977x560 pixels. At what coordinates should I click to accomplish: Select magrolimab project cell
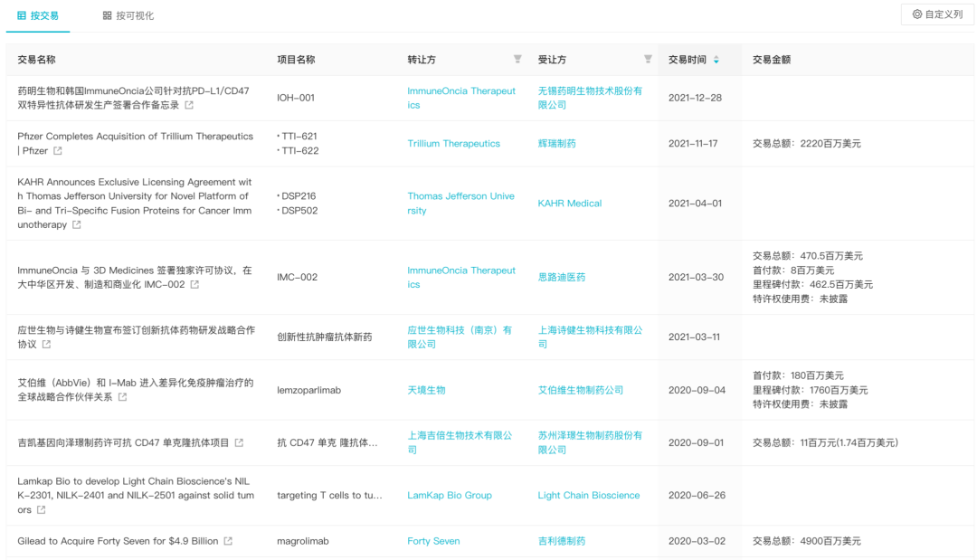click(303, 541)
